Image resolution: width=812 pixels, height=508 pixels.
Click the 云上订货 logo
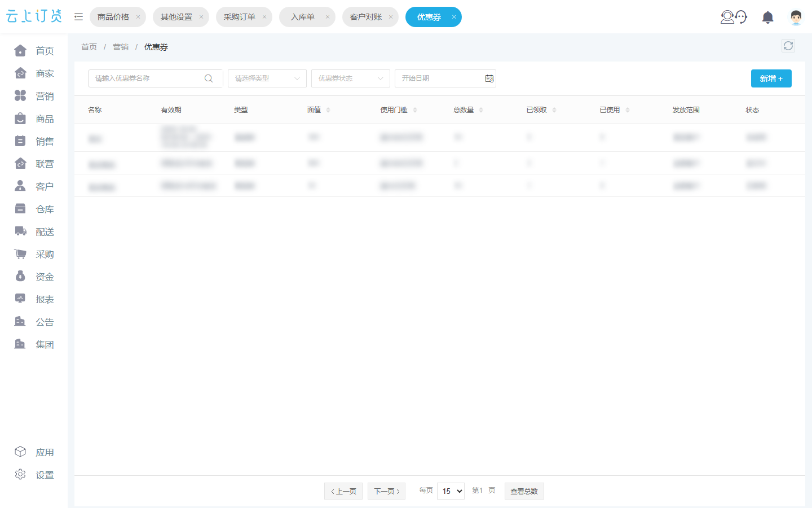pos(34,16)
